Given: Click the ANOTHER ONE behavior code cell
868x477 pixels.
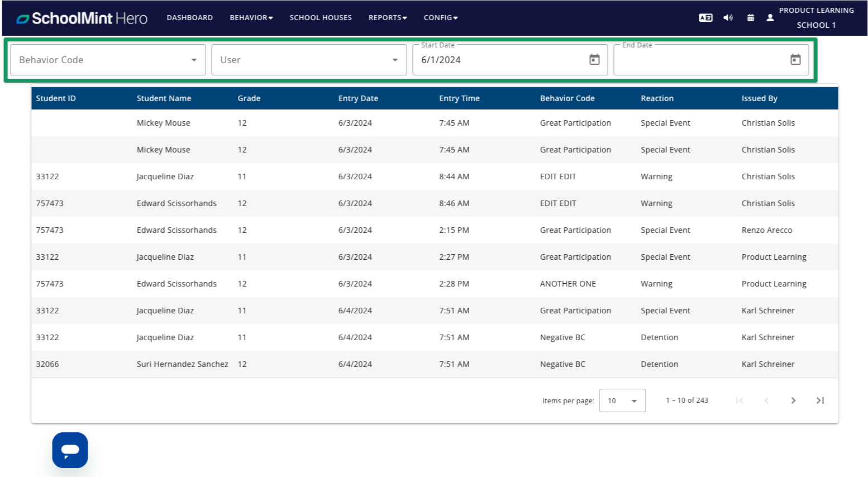Looking at the screenshot, I should (x=568, y=284).
